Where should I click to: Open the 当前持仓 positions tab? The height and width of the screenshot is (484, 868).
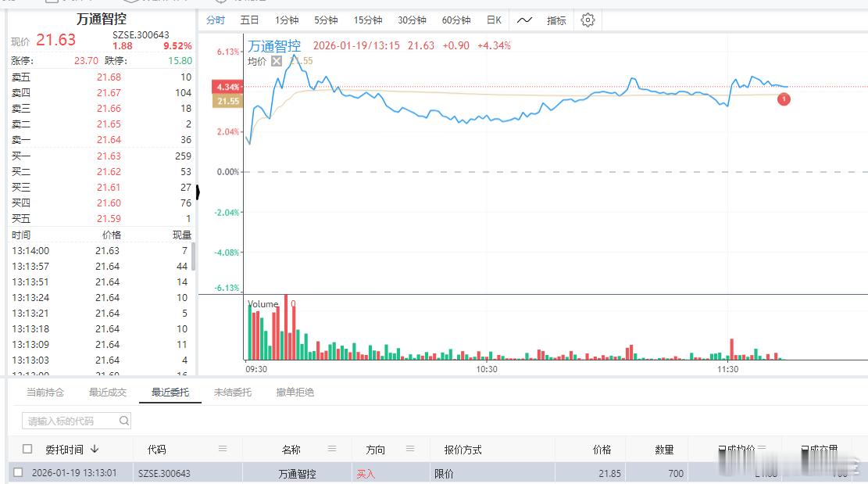coord(45,392)
